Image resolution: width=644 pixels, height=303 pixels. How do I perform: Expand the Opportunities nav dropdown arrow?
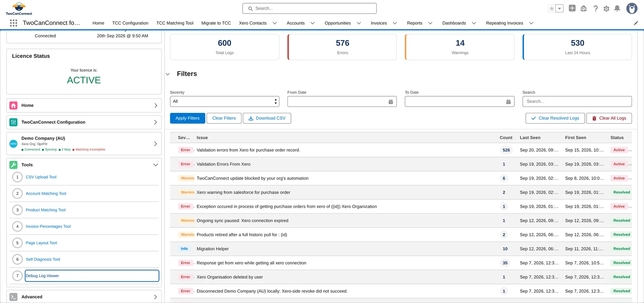coord(359,23)
